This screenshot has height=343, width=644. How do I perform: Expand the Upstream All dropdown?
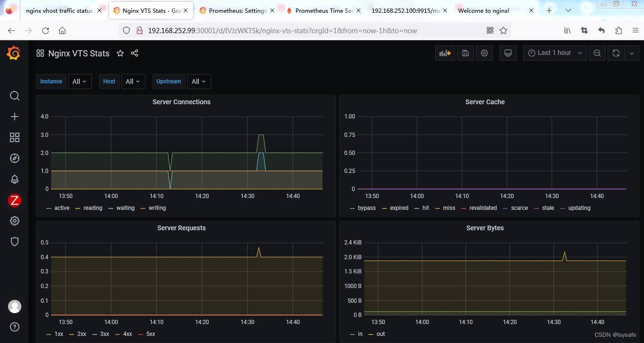(x=199, y=81)
